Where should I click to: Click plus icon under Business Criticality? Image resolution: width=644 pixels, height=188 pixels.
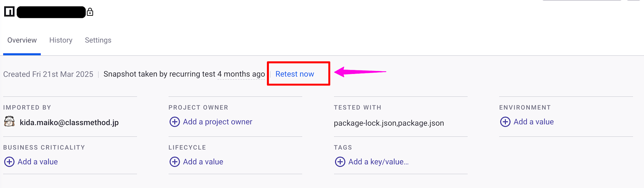(9, 162)
